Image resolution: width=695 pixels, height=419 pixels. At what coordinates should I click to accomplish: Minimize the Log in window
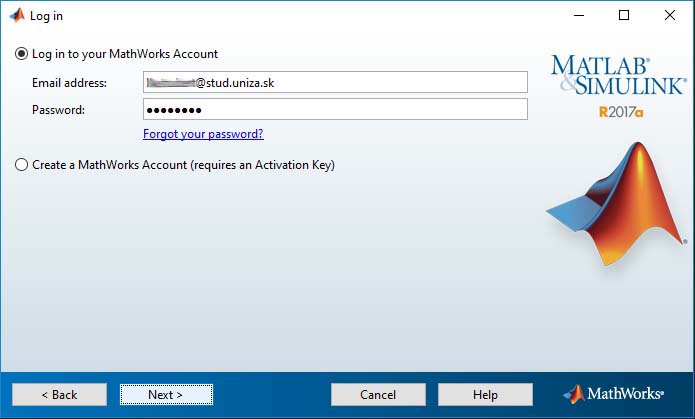pyautogui.click(x=579, y=16)
